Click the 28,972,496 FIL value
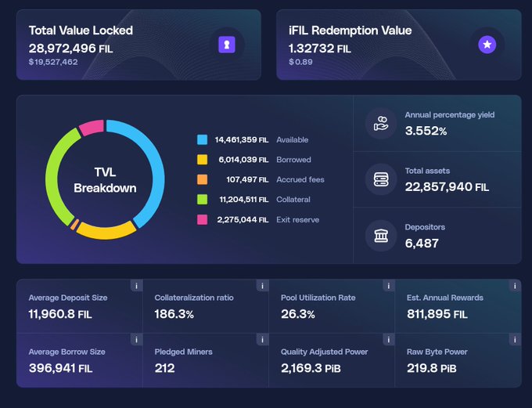 [70, 49]
